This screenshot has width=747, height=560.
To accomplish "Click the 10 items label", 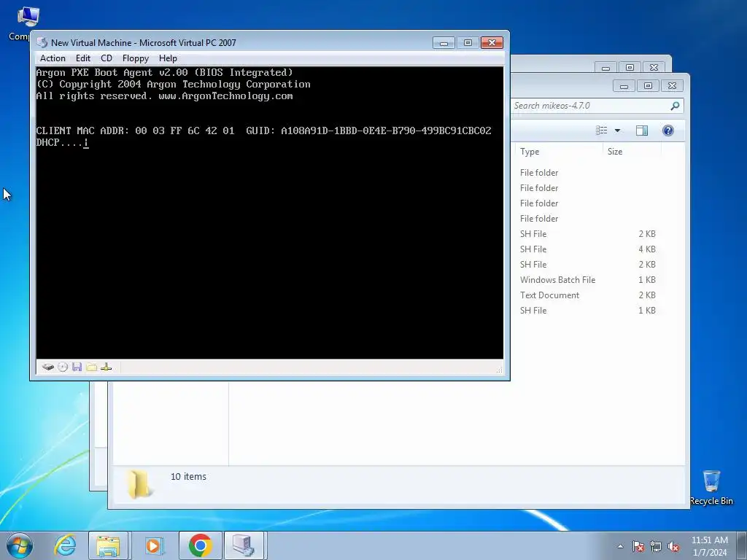I will tap(188, 477).
